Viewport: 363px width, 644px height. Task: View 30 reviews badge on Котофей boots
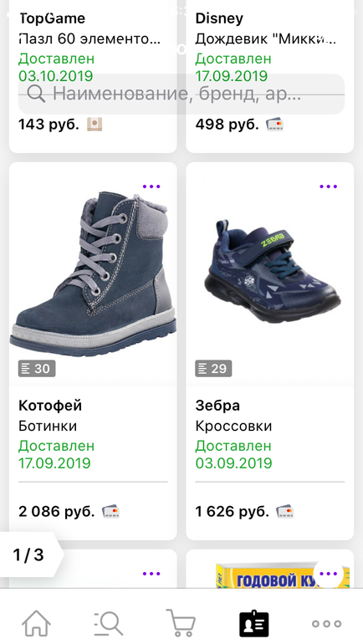(37, 368)
